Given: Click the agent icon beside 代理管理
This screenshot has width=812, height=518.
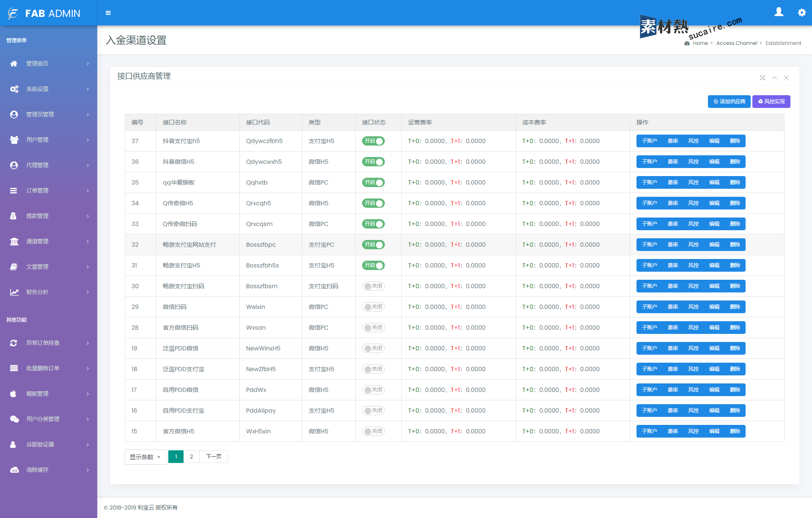Looking at the screenshot, I should [14, 165].
